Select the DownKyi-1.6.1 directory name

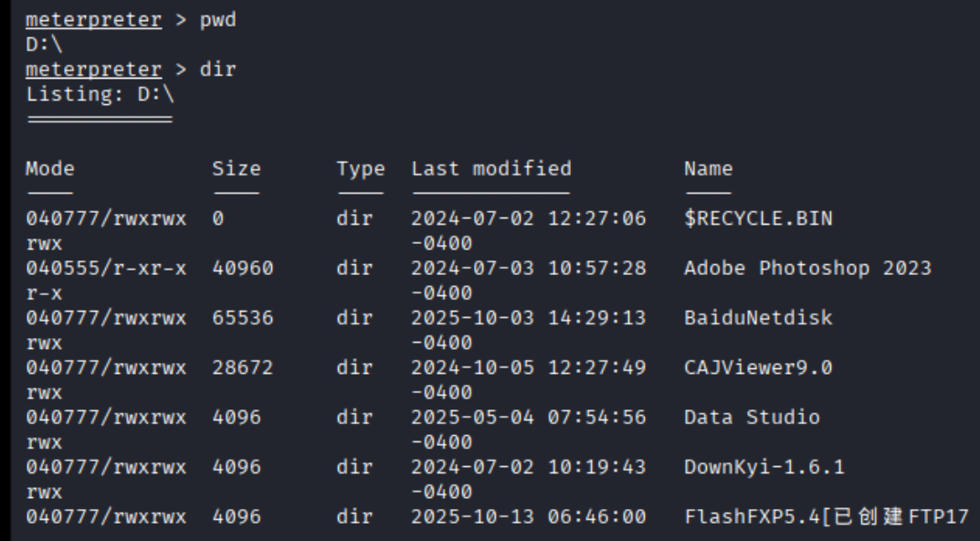coord(764,467)
